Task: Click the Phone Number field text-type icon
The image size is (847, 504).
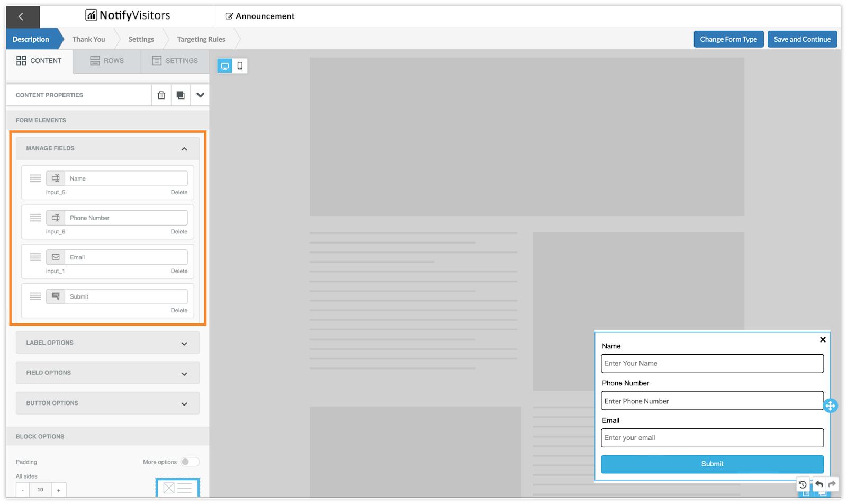Action: pos(56,218)
